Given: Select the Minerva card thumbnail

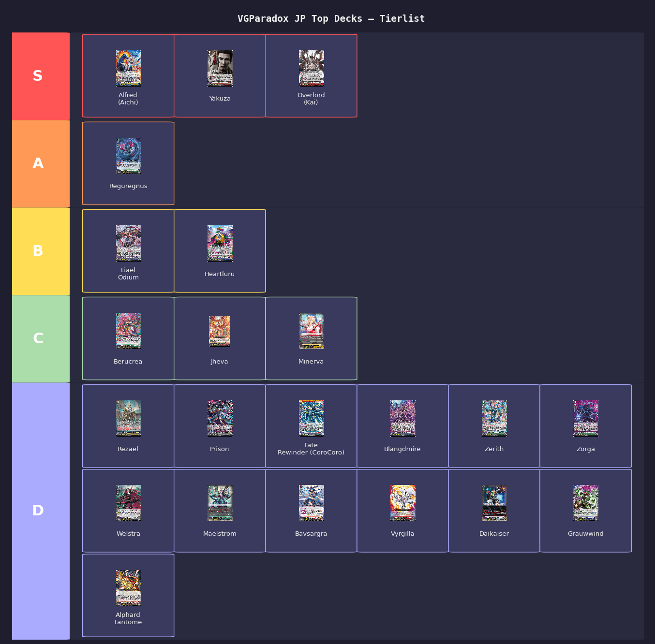Looking at the screenshot, I should pyautogui.click(x=312, y=331).
